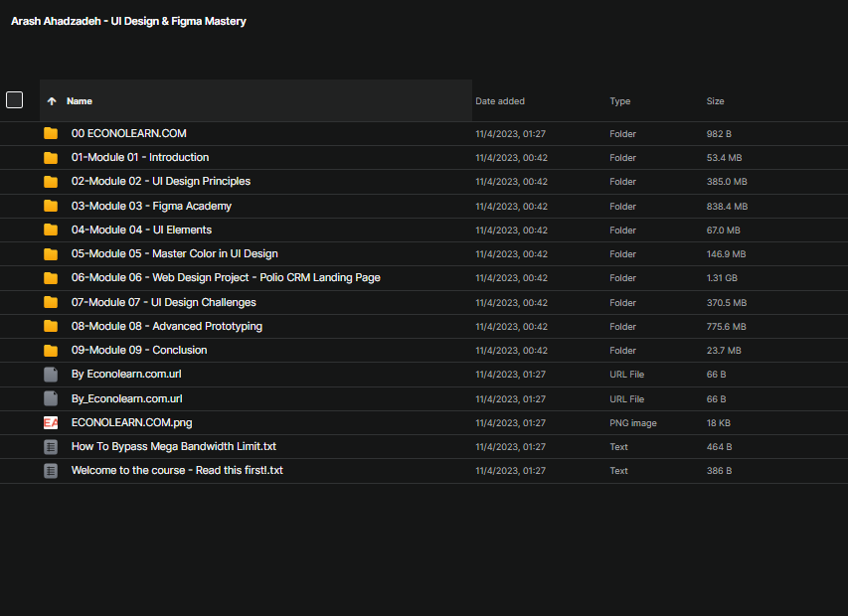This screenshot has width=848, height=616.
Task: Click the ECONOLEARN.COM.png image thumbnail icon
Action: point(51,422)
